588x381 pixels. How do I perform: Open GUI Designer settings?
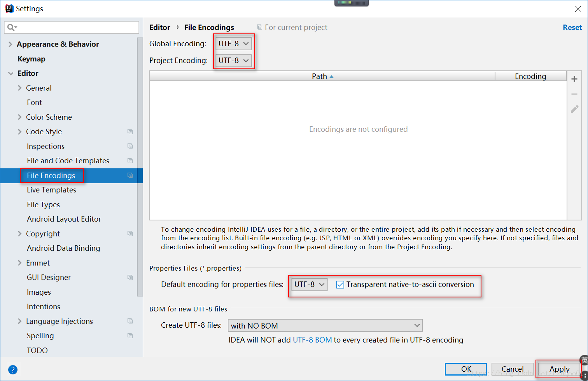49,277
